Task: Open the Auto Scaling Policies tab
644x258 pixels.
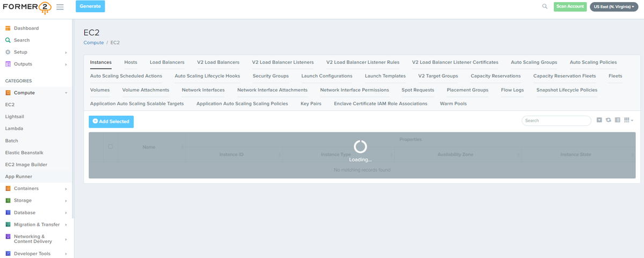Action: coord(593,62)
